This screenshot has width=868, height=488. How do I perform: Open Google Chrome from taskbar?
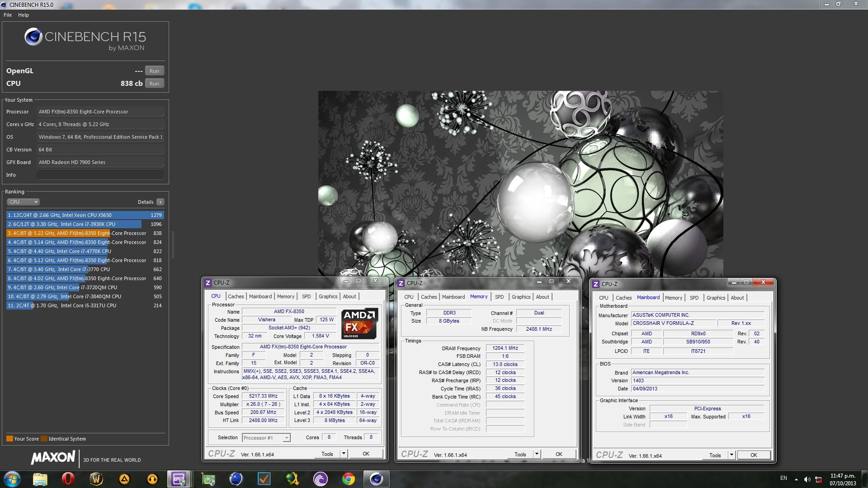(348, 479)
